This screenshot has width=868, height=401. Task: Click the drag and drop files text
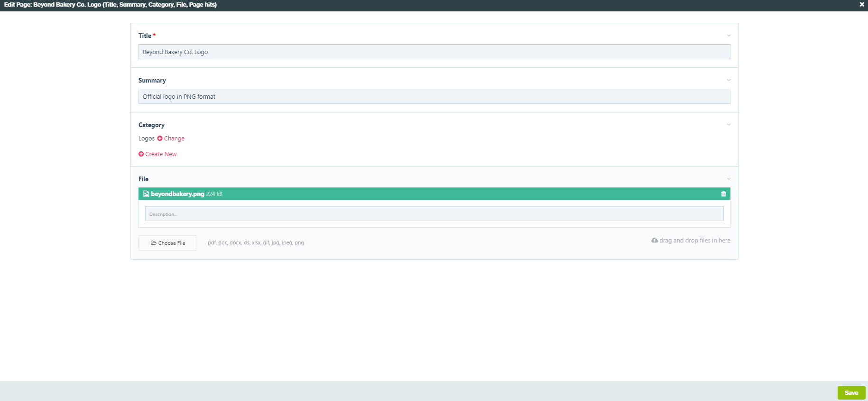click(694, 241)
